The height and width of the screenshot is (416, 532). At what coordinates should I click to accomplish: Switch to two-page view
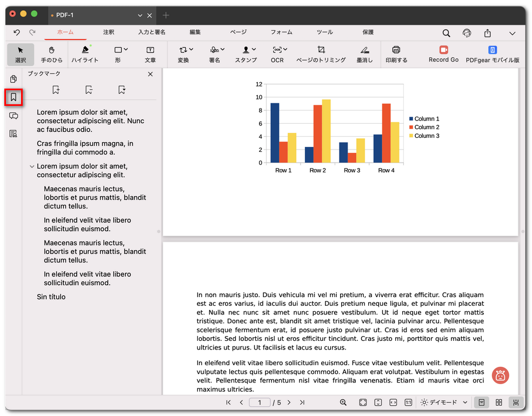[498, 402]
